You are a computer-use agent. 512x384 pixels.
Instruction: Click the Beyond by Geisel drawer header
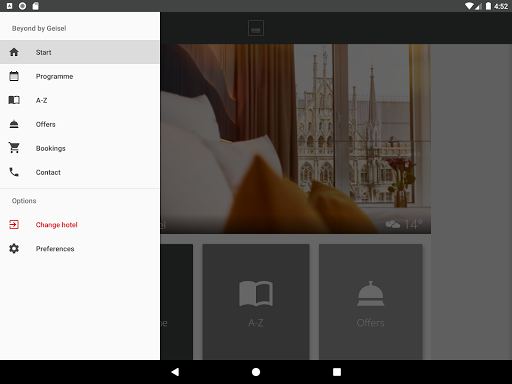(39, 28)
